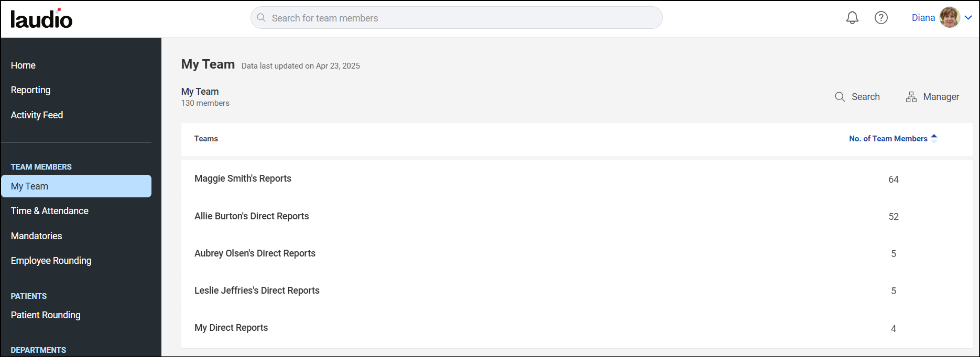
Task: Open Maggie Smith's Reports team
Action: 576,179
